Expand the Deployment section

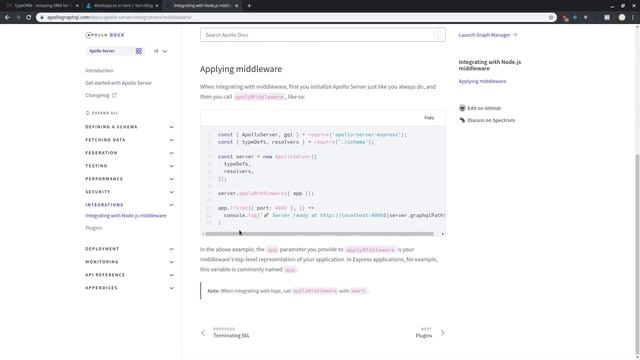coord(129,249)
